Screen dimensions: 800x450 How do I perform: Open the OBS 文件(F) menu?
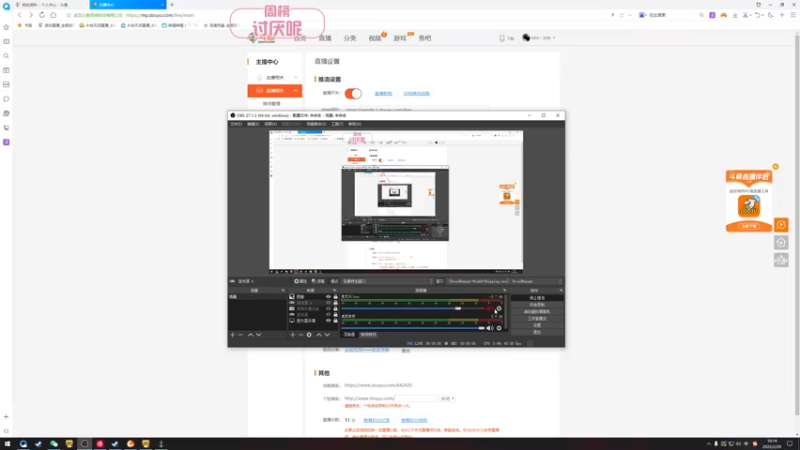(236, 124)
